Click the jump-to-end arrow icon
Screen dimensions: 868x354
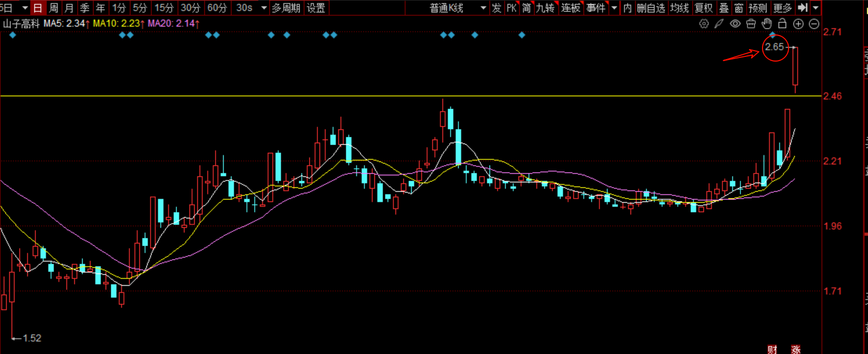pos(803,8)
